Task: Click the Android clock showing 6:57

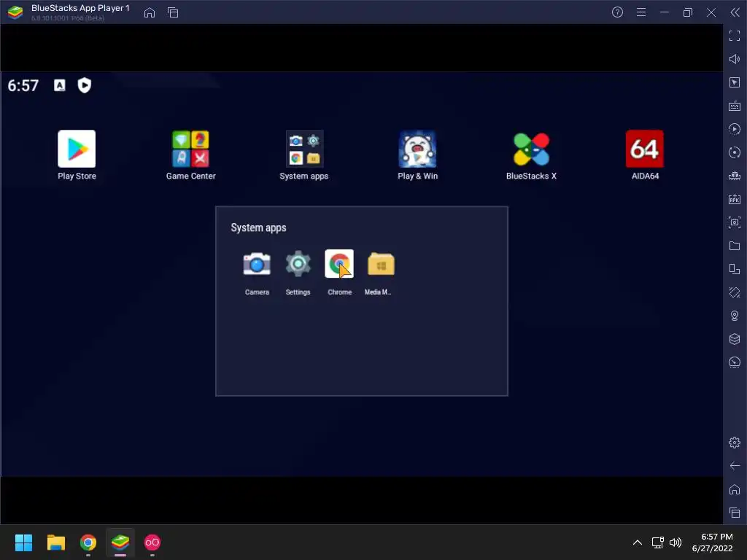Action: pyautogui.click(x=23, y=86)
